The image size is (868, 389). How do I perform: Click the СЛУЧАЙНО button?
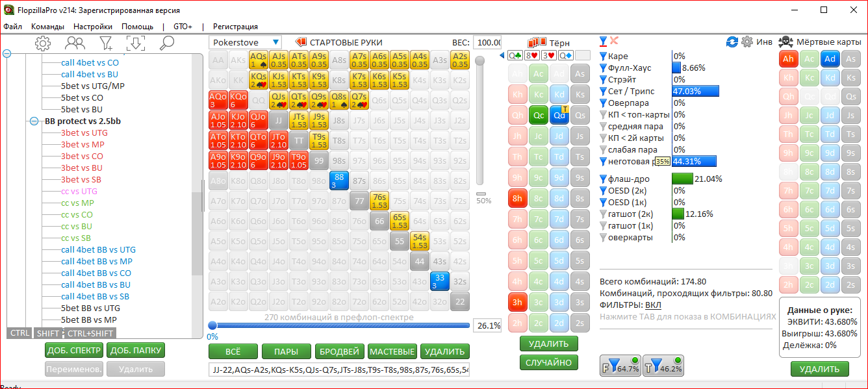coord(549,363)
